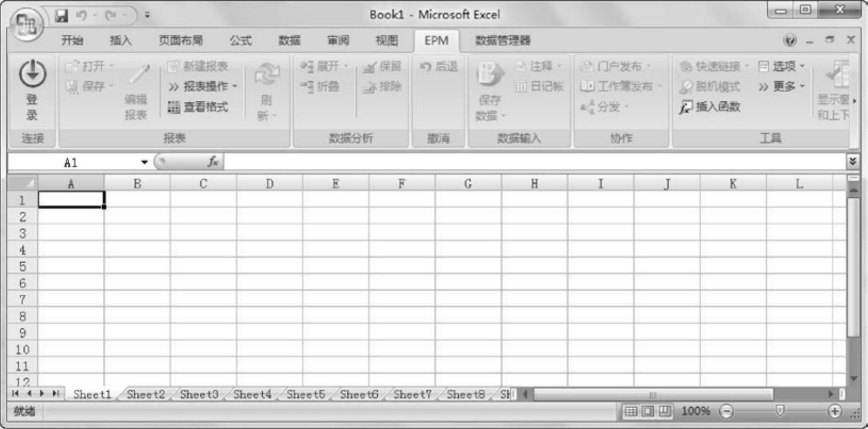Switch to the Sheet2 worksheet tab
This screenshot has width=868, height=429.
(145, 394)
